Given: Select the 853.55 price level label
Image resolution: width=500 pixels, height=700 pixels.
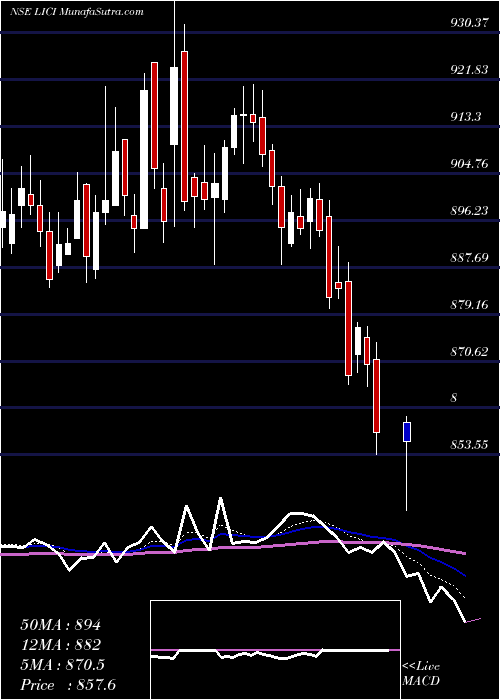Looking at the screenshot, I should (x=468, y=445).
